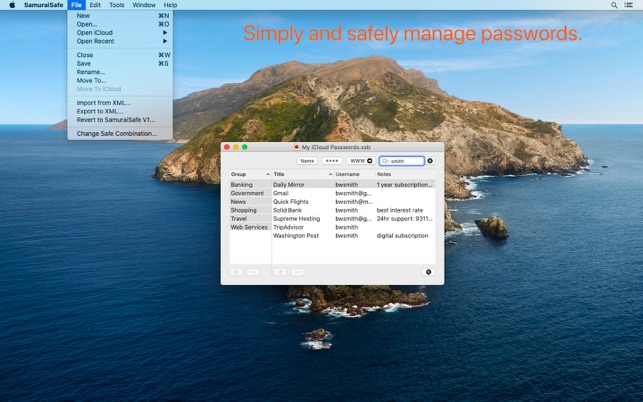Sort by the Group column header
643x402 pixels.
[x=250, y=174]
